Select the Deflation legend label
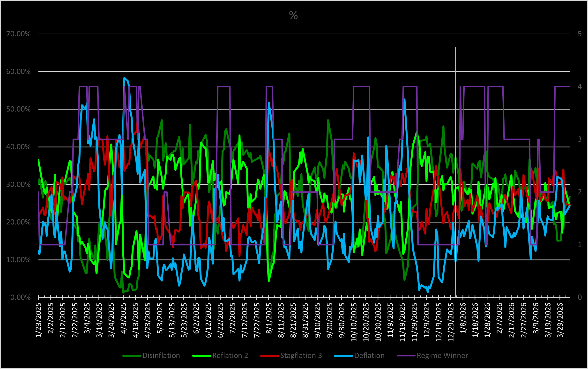This screenshot has height=369, width=588. tap(369, 355)
